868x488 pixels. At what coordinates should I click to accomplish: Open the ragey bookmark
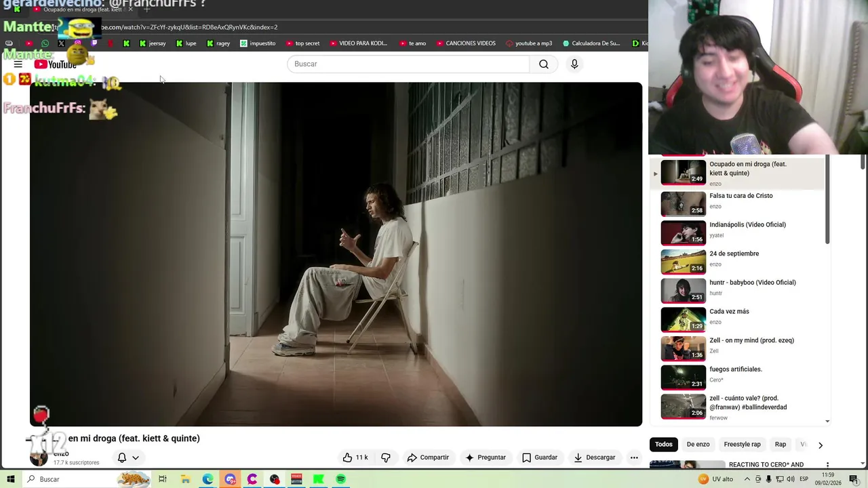click(x=218, y=43)
